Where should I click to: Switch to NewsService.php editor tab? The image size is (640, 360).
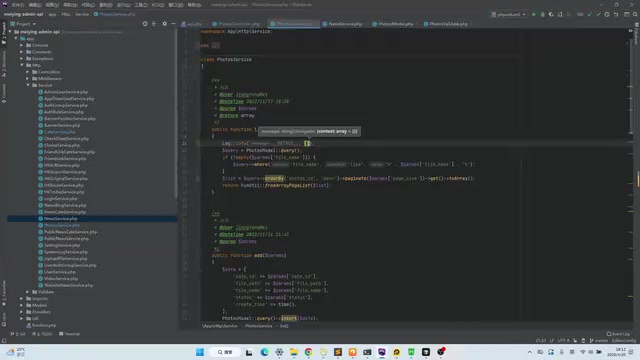click(x=342, y=24)
